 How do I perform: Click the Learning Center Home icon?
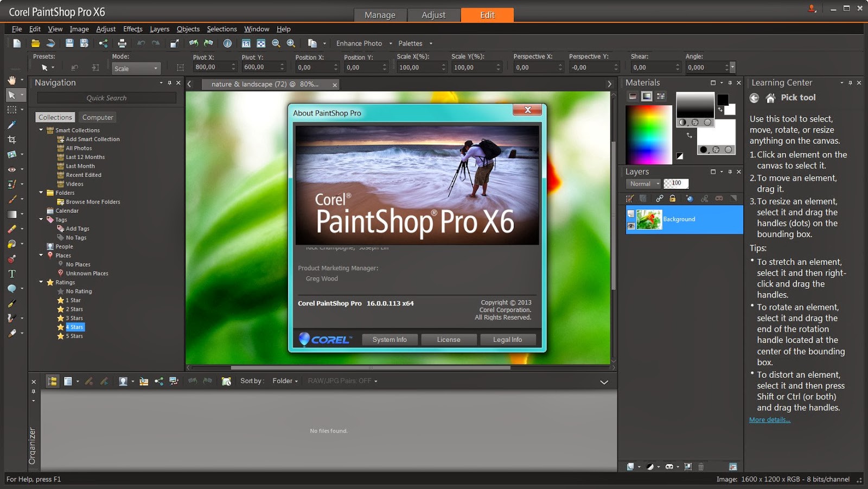(770, 98)
